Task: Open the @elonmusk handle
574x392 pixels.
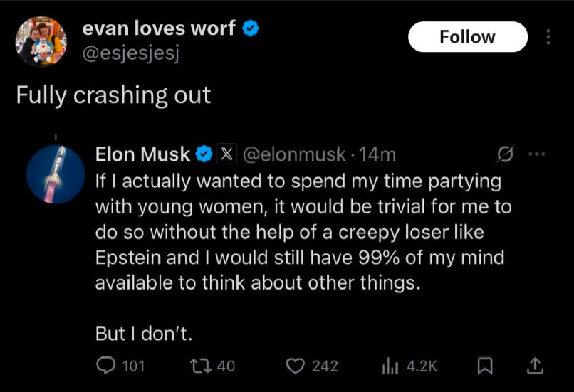Action: click(295, 154)
